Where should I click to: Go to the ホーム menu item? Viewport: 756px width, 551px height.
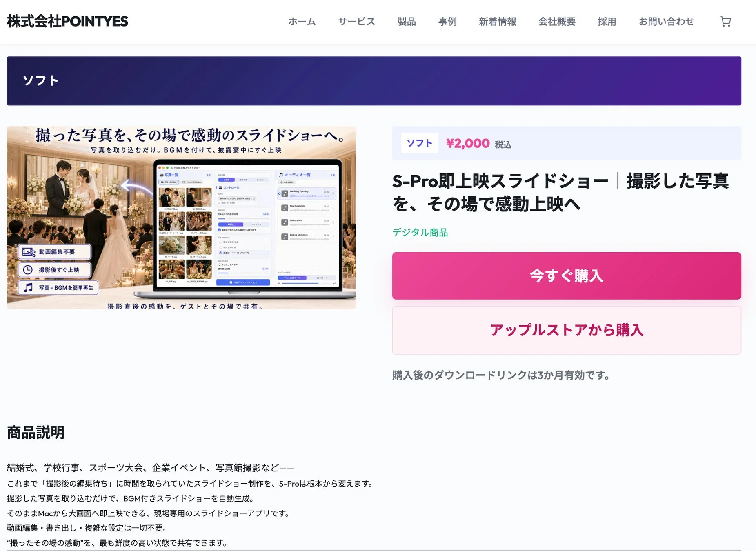(x=302, y=22)
